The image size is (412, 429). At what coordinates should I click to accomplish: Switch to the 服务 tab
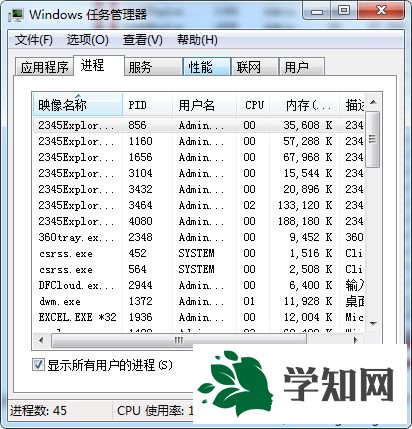point(153,67)
